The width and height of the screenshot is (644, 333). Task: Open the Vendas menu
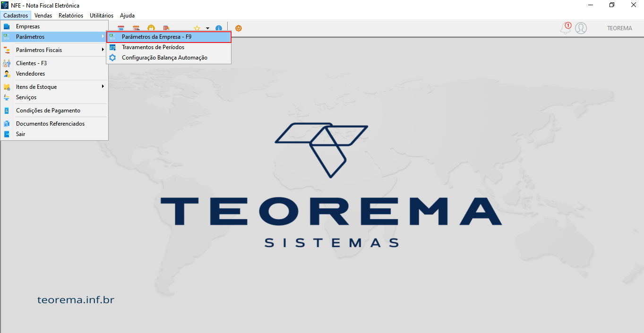tap(43, 16)
